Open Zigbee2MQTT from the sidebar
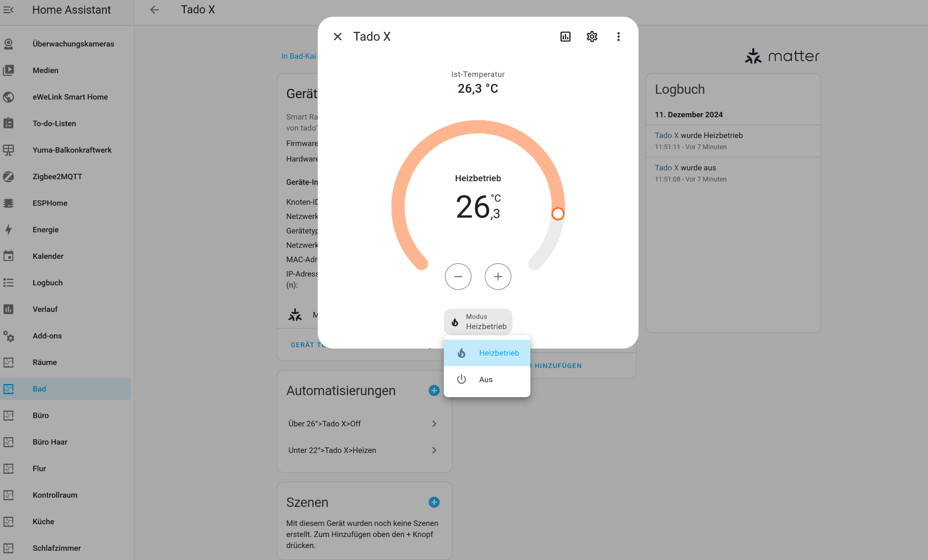The width and height of the screenshot is (928, 560). (x=58, y=176)
